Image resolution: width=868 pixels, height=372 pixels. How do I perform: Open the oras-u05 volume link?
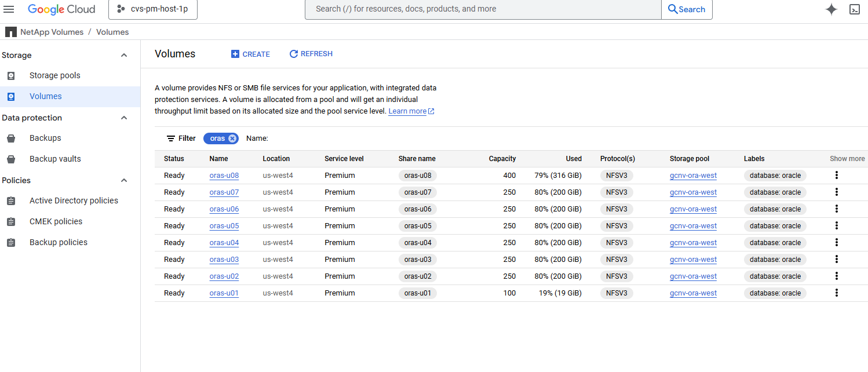[x=224, y=226]
